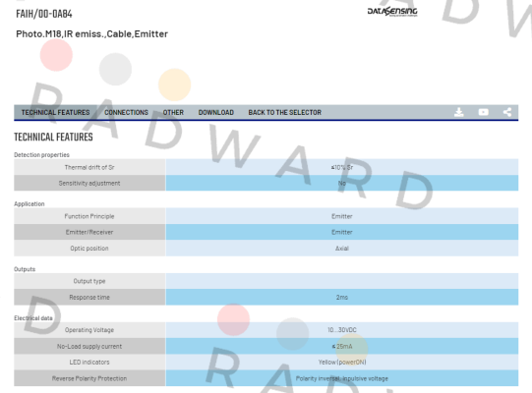The image size is (532, 393).
Task: Open the YouTube video icon
Action: tap(483, 112)
